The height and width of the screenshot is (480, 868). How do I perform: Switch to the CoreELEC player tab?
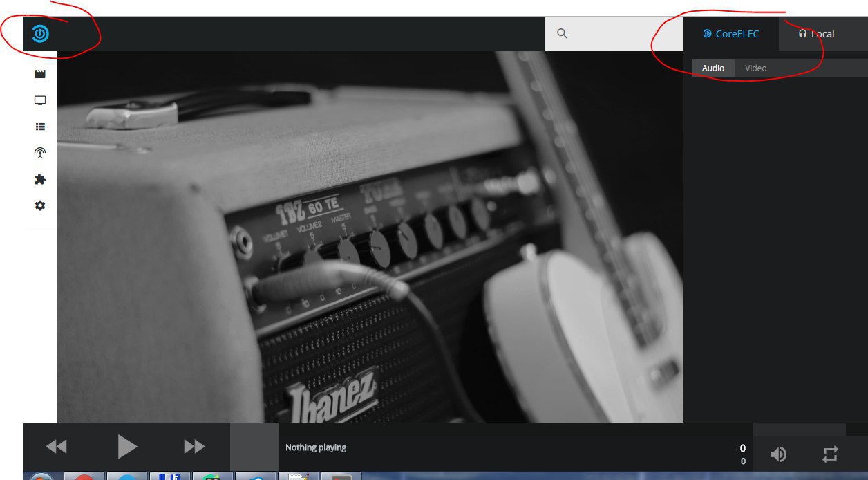click(731, 34)
